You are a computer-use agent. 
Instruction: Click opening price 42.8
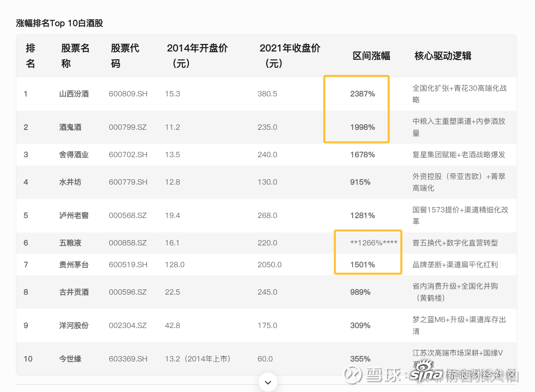tap(172, 326)
